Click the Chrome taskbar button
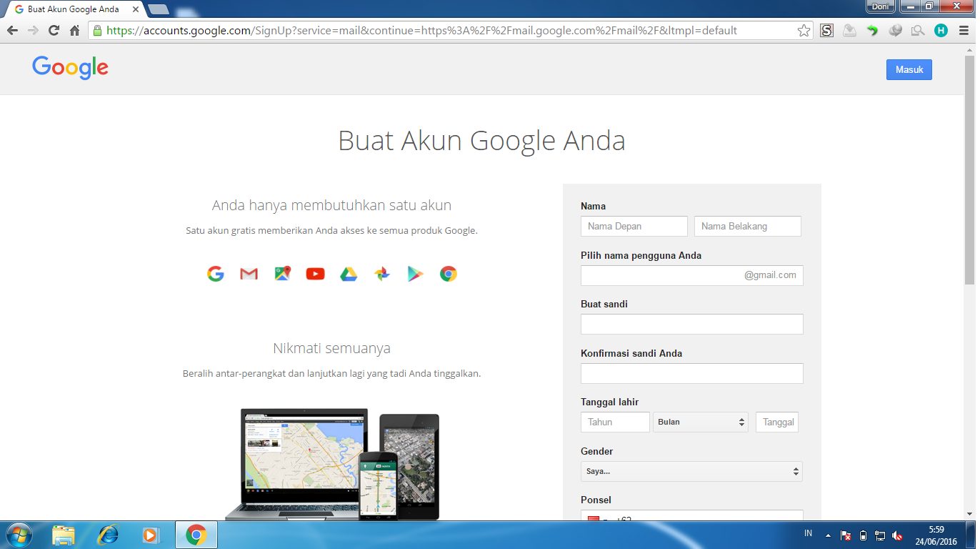 point(196,535)
